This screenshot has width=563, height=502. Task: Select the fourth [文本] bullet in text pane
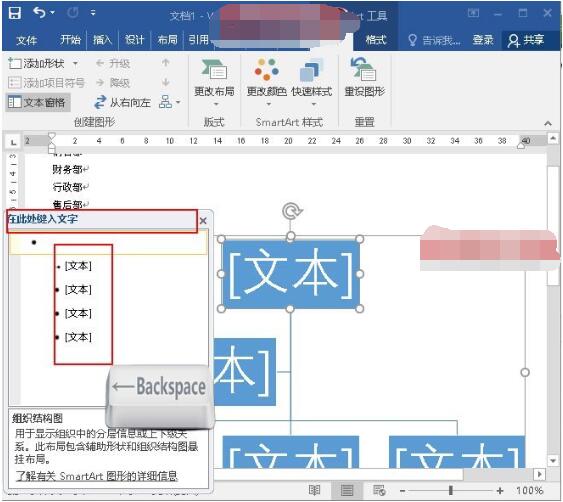coord(78,337)
